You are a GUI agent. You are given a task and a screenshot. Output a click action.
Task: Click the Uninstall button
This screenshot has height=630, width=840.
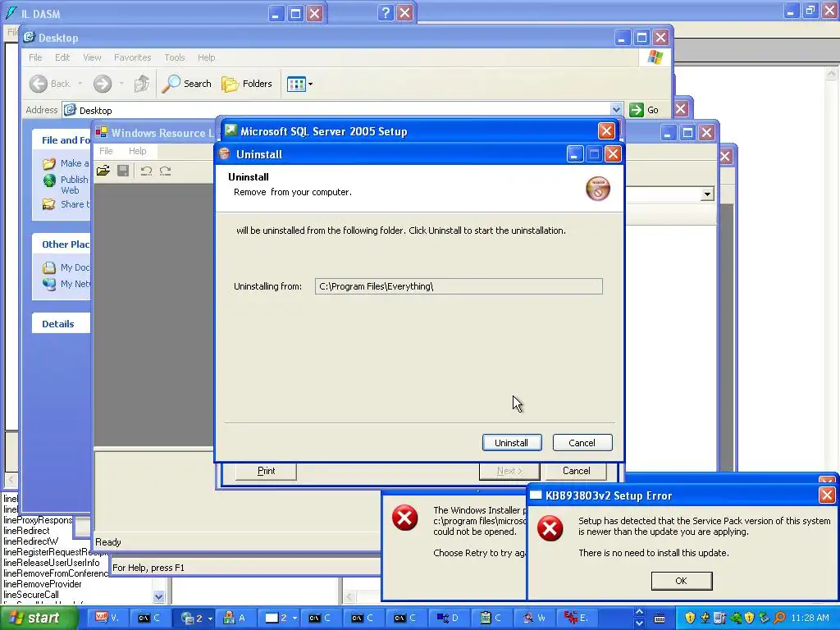tap(512, 442)
